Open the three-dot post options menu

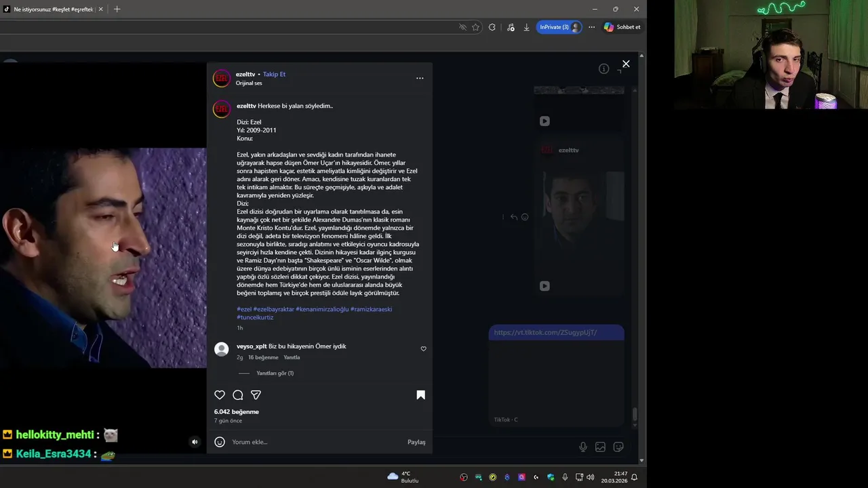coord(420,78)
